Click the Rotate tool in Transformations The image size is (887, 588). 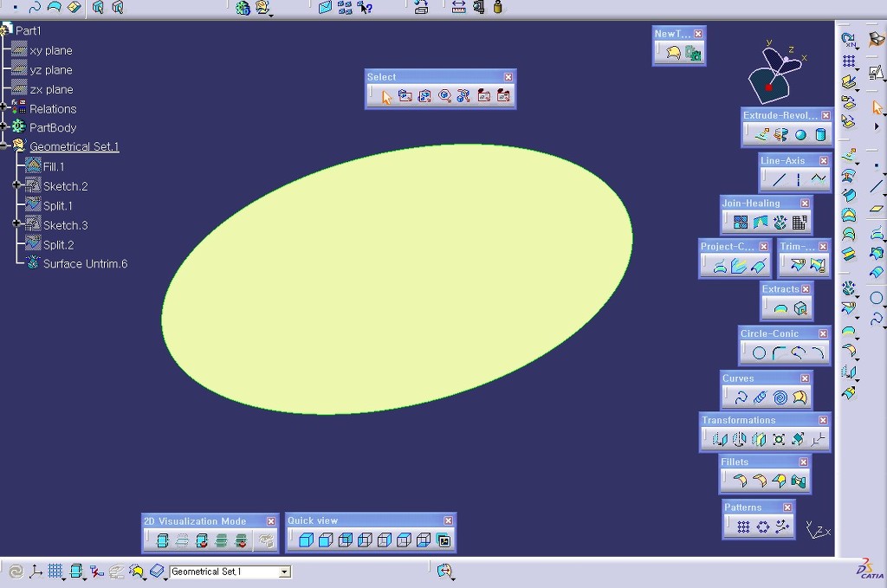click(x=740, y=439)
